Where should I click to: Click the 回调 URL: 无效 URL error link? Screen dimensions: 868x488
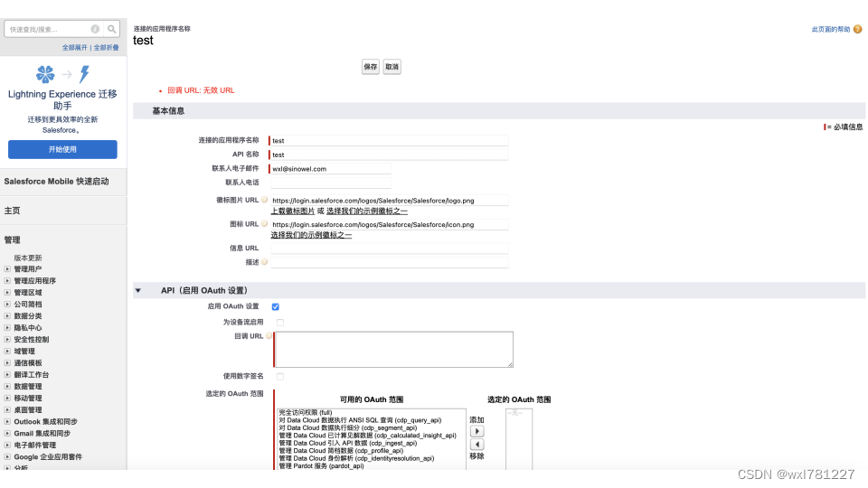[201, 90]
